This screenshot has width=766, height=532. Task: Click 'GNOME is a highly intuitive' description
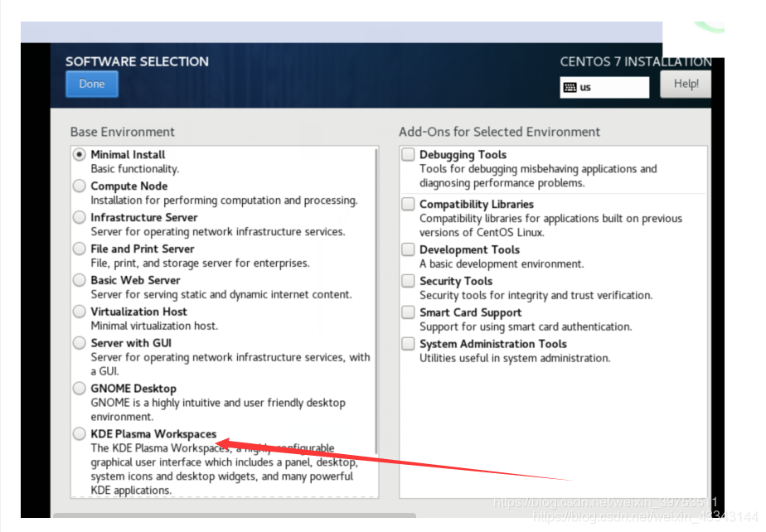(218, 409)
